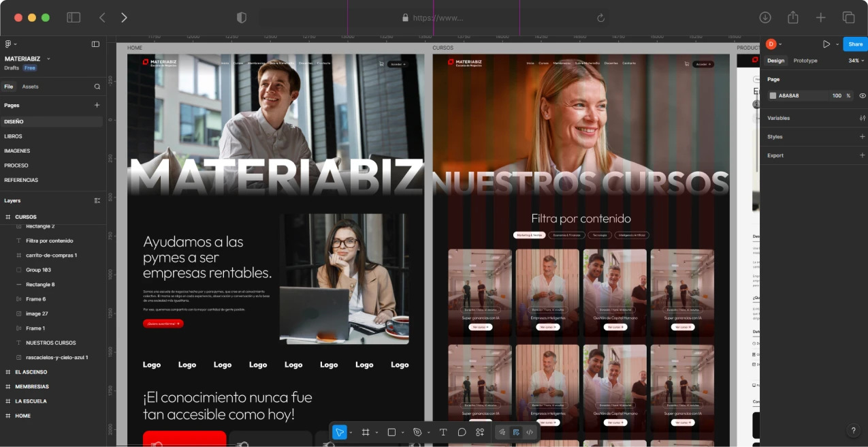
Task: Open variables settings icon in Design panel
Action: pos(862,118)
